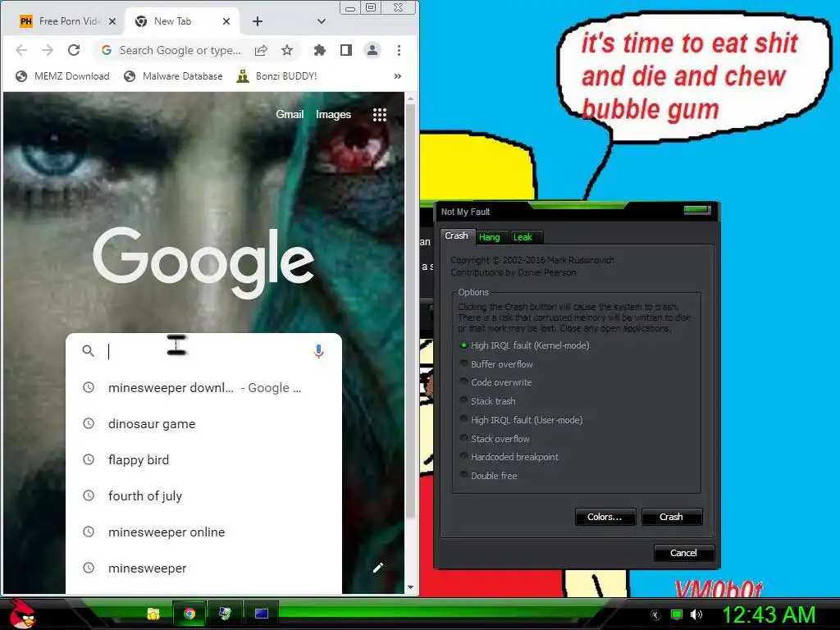Switch to Chrome in the taskbar
Screen dimensions: 840x630
click(189, 614)
